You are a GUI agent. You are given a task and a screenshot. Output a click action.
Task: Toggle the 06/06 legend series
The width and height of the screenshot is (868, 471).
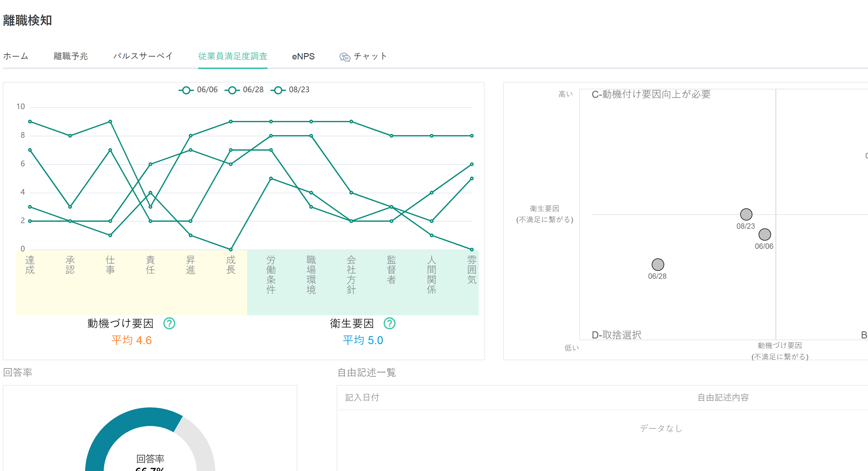[x=198, y=90]
